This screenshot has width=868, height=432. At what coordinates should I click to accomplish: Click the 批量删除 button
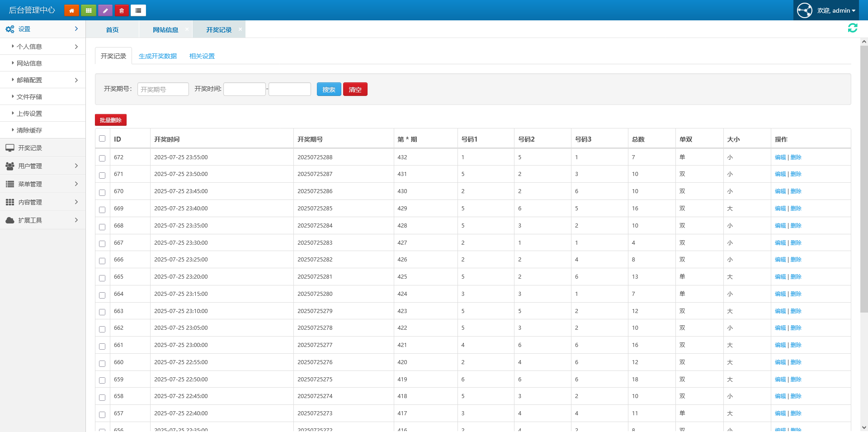click(x=111, y=120)
